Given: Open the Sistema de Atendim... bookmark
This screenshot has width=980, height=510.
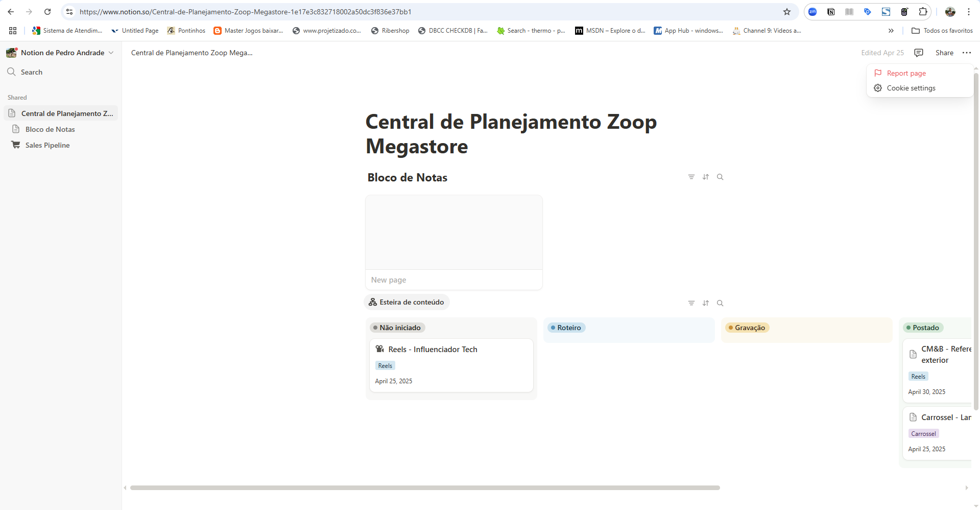Looking at the screenshot, I should tap(67, 31).
